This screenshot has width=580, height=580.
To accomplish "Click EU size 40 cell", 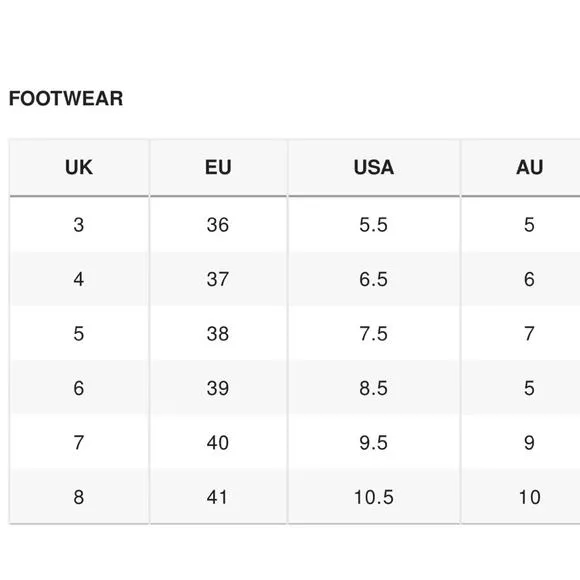I will (x=218, y=442).
